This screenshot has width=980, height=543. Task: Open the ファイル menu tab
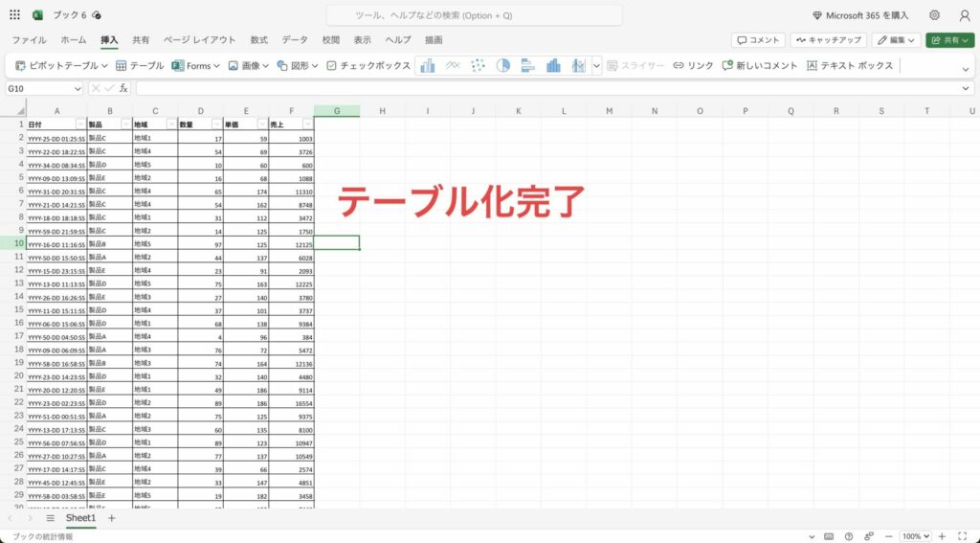pyautogui.click(x=29, y=40)
